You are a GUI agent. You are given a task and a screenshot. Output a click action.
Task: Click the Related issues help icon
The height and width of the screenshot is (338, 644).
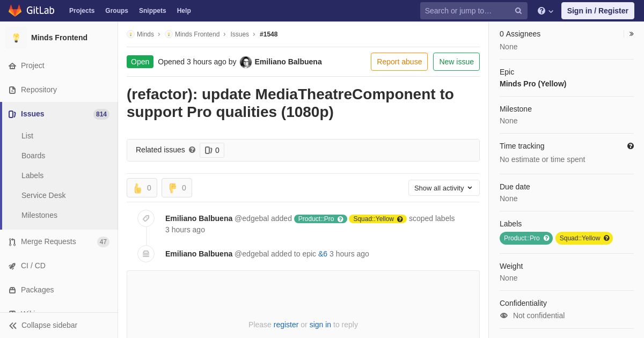click(192, 150)
